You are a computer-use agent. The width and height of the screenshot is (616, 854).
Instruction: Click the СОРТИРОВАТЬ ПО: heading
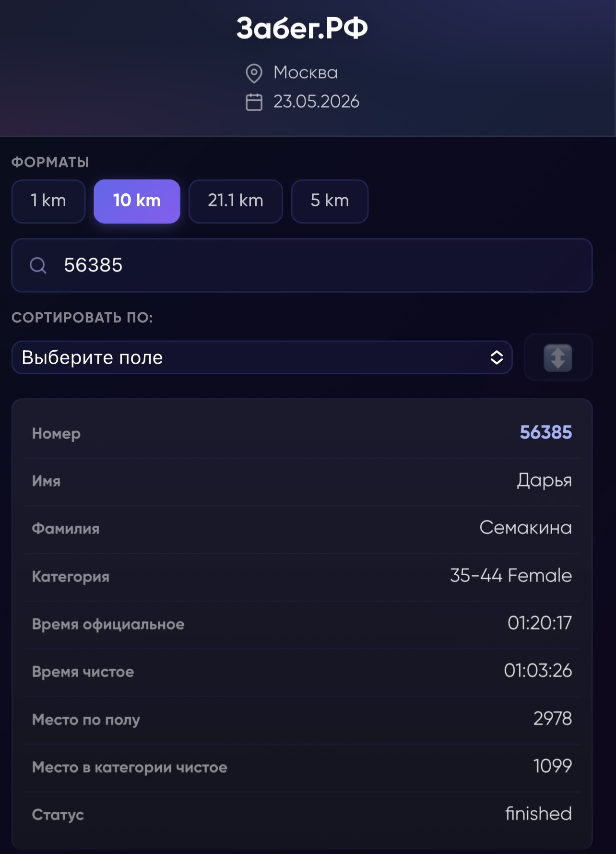[x=82, y=318]
